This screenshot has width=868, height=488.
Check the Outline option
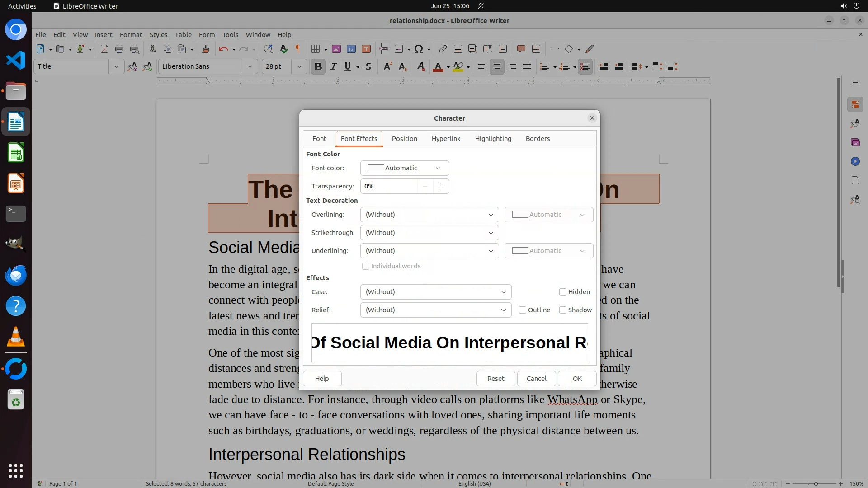coord(523,310)
